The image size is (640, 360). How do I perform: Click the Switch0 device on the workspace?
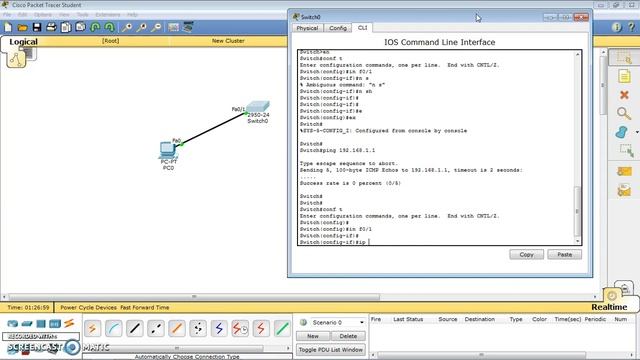(x=258, y=107)
